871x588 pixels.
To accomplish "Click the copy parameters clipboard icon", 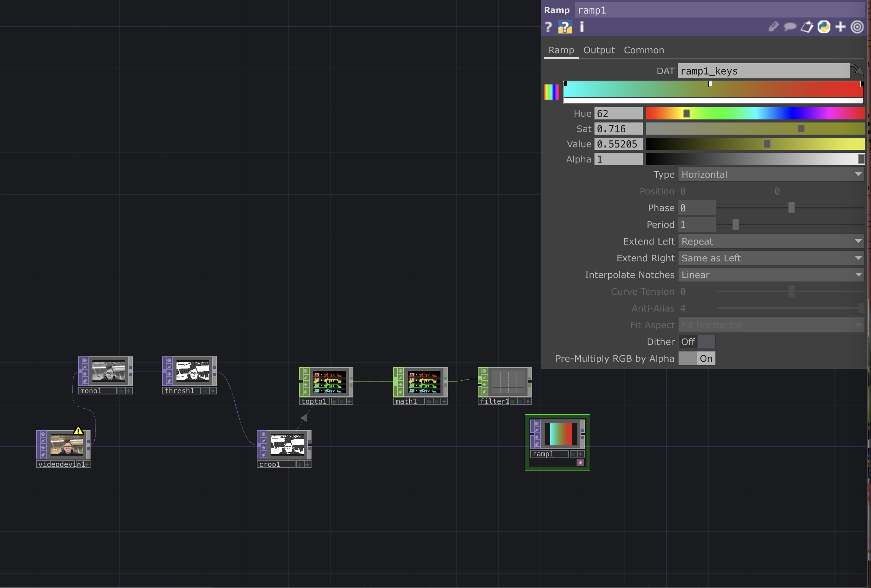I will [807, 27].
